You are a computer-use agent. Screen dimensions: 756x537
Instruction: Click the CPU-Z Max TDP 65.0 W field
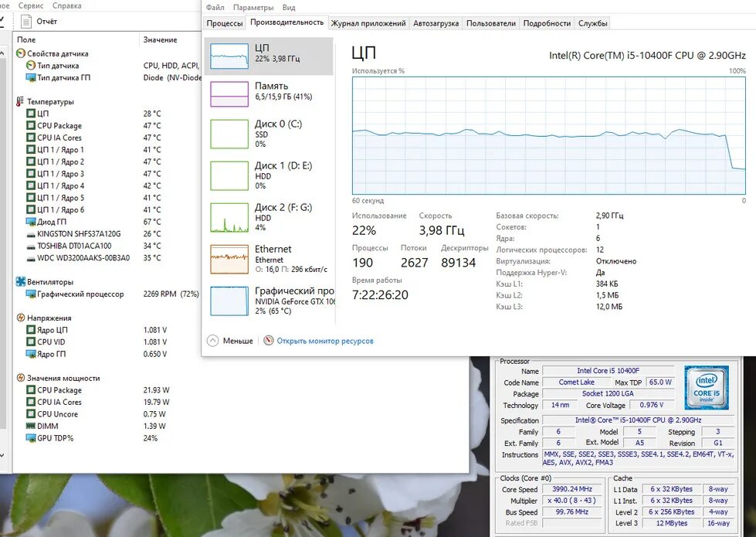coord(660,382)
